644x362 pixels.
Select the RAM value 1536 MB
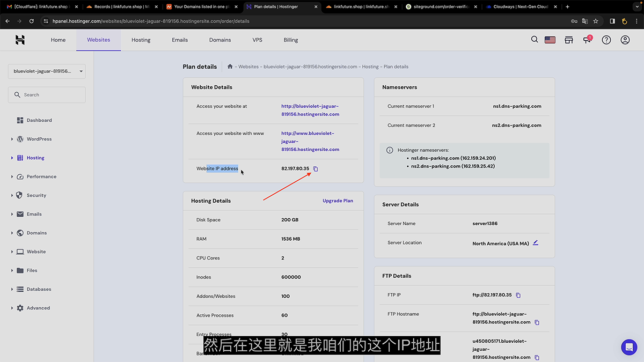click(291, 239)
